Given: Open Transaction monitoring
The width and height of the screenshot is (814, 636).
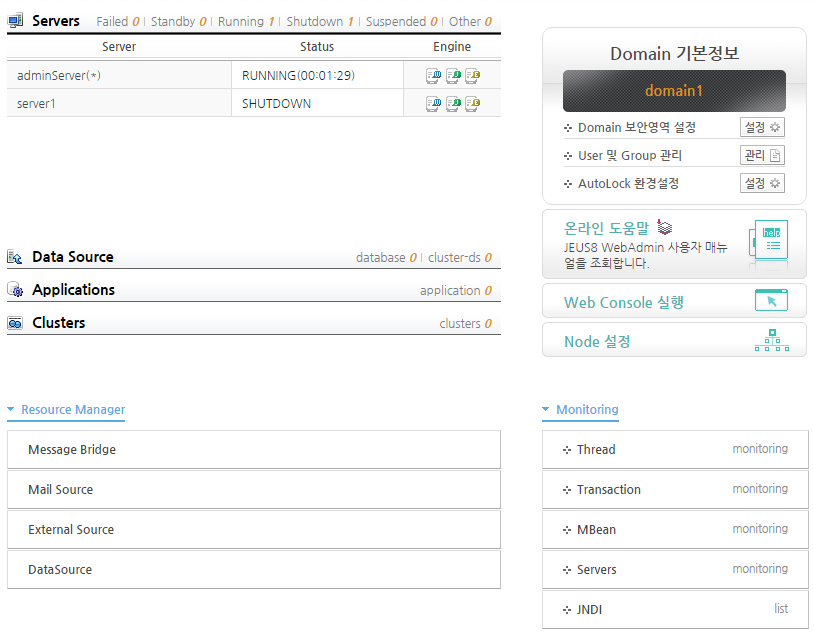Looking at the screenshot, I should pos(675,490).
